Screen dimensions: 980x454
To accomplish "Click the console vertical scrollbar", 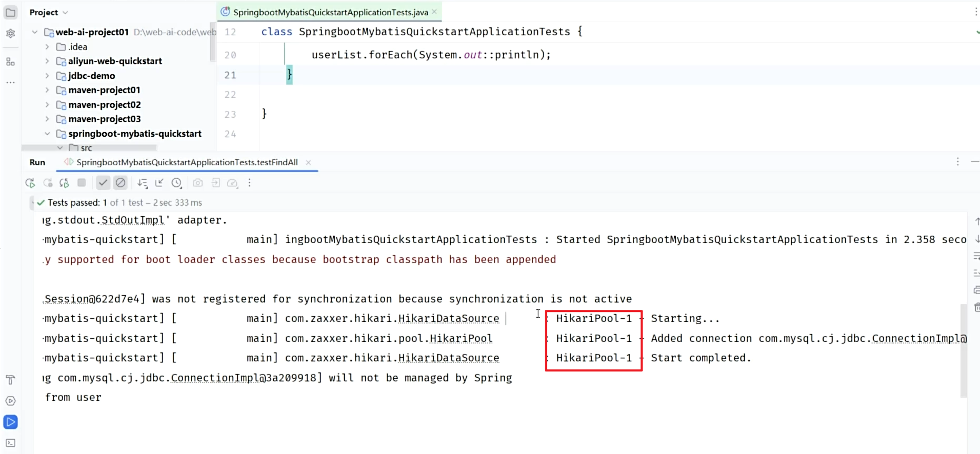I will (964, 350).
